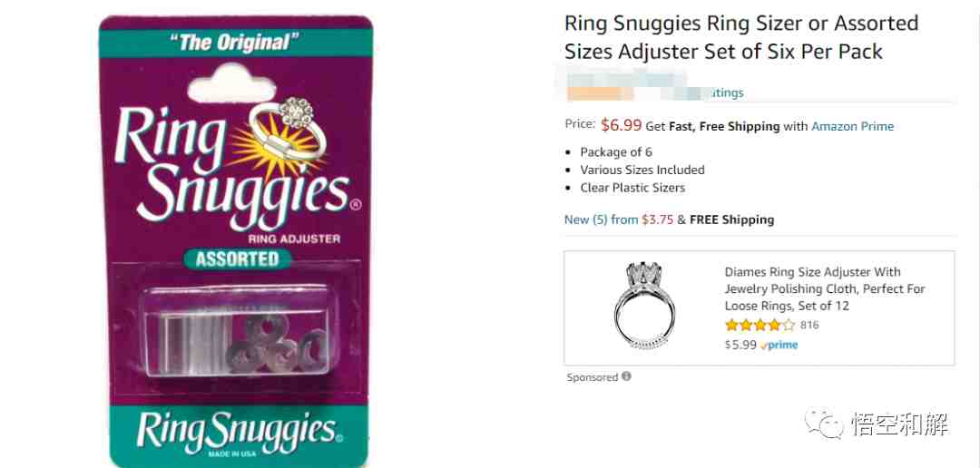Open the Diames ring adjuster thumbnail
Viewport: 980px width, 468px height.
pyautogui.click(x=643, y=305)
